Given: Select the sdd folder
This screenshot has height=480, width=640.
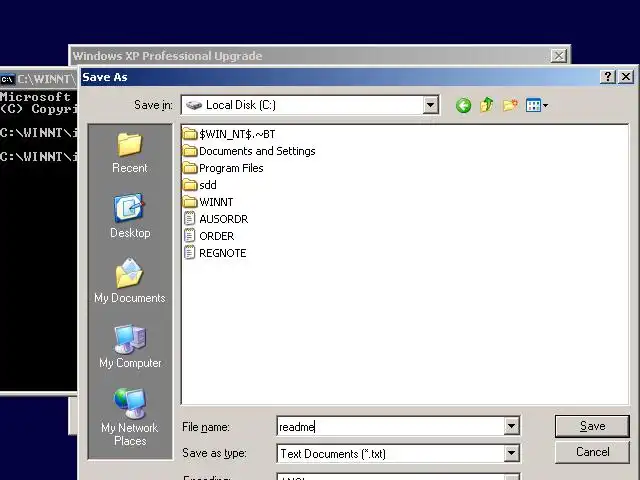Looking at the screenshot, I should coord(200,185).
